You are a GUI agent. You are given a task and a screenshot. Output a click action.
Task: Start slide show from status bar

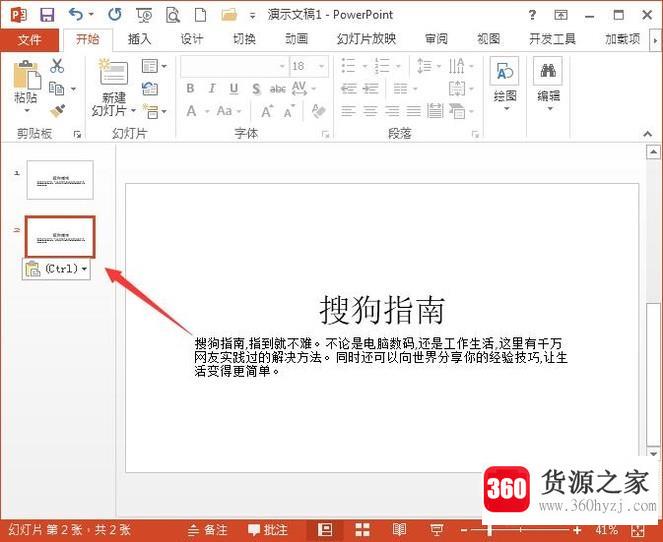pyautogui.click(x=436, y=529)
